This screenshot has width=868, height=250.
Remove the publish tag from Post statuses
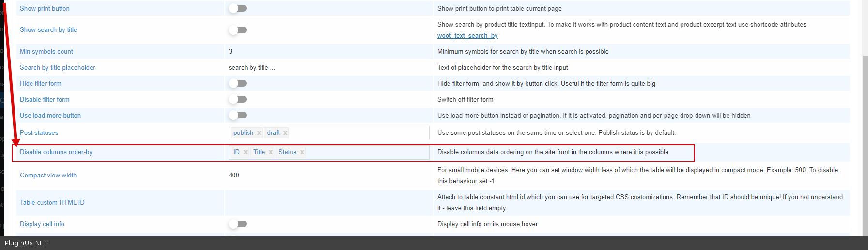259,133
